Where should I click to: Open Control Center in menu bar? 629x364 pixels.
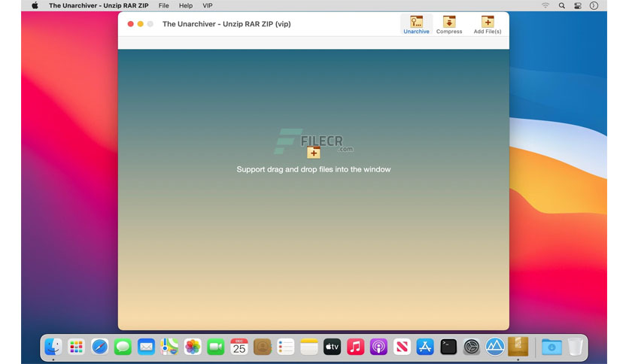pyautogui.click(x=578, y=5)
